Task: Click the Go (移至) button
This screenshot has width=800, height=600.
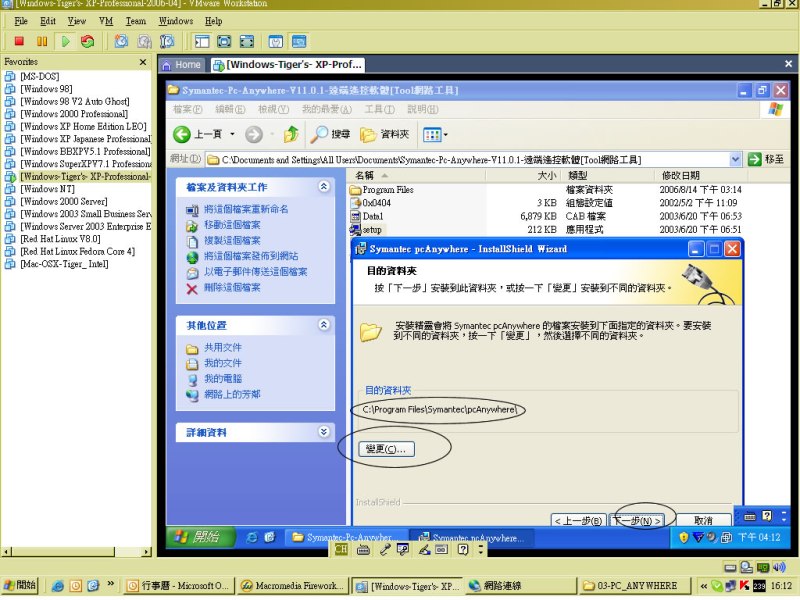Action: 766,159
